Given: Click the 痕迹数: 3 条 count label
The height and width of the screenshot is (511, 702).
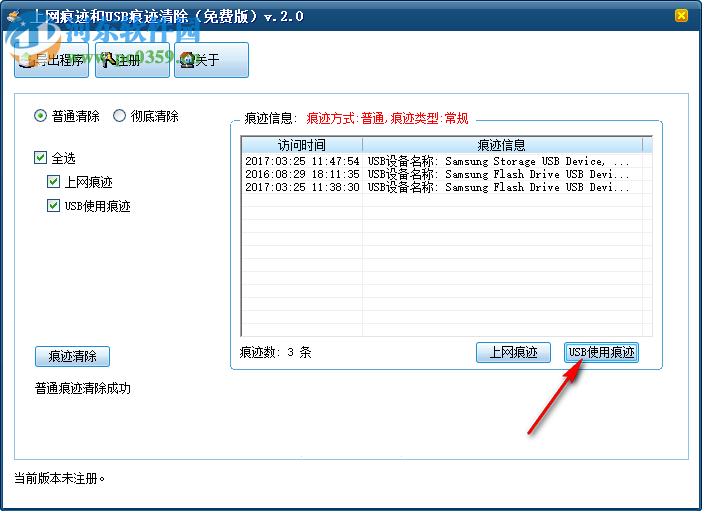Looking at the screenshot, I should coord(275,352).
